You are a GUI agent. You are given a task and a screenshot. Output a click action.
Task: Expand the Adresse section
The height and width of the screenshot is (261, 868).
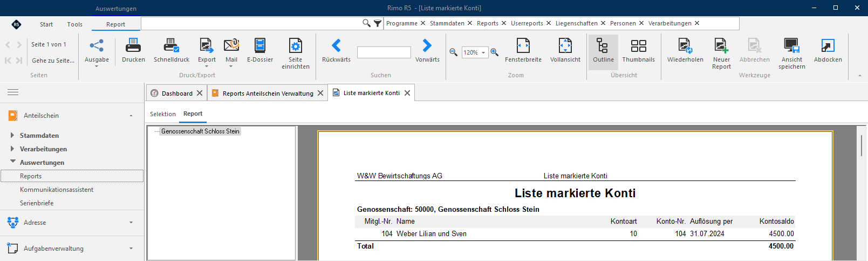(x=131, y=223)
